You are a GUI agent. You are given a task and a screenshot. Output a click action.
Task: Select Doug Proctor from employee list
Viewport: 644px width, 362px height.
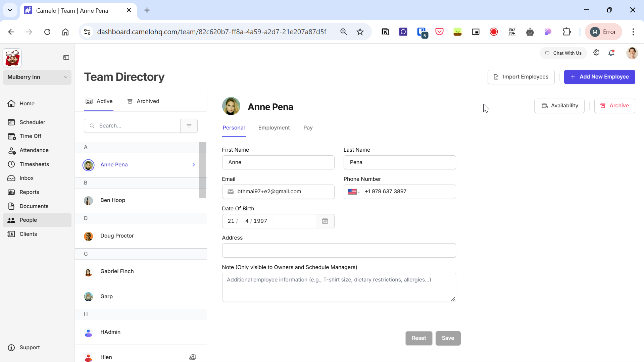click(117, 236)
